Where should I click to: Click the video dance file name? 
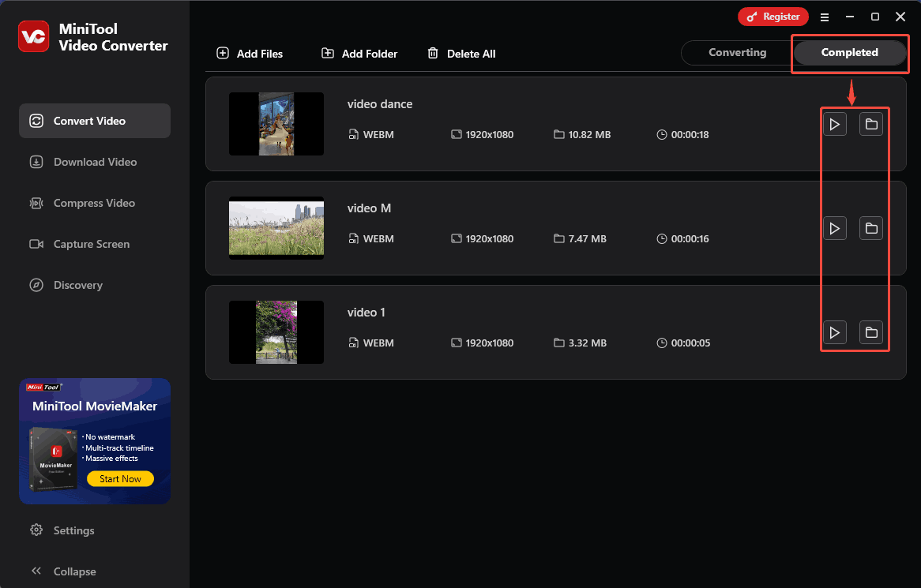[380, 104]
